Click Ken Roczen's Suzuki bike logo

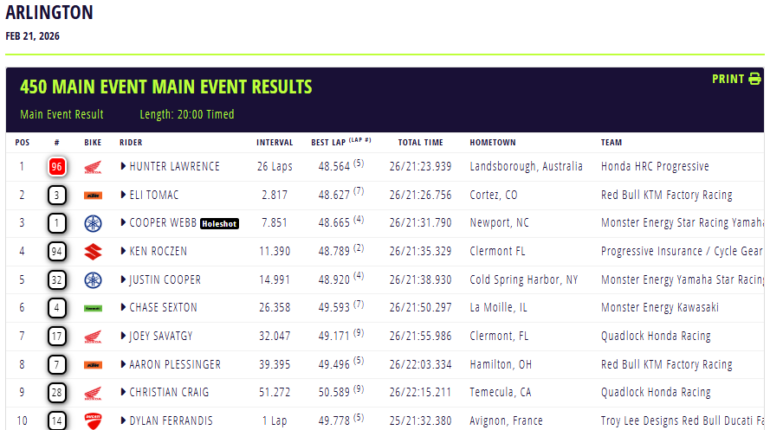92,251
